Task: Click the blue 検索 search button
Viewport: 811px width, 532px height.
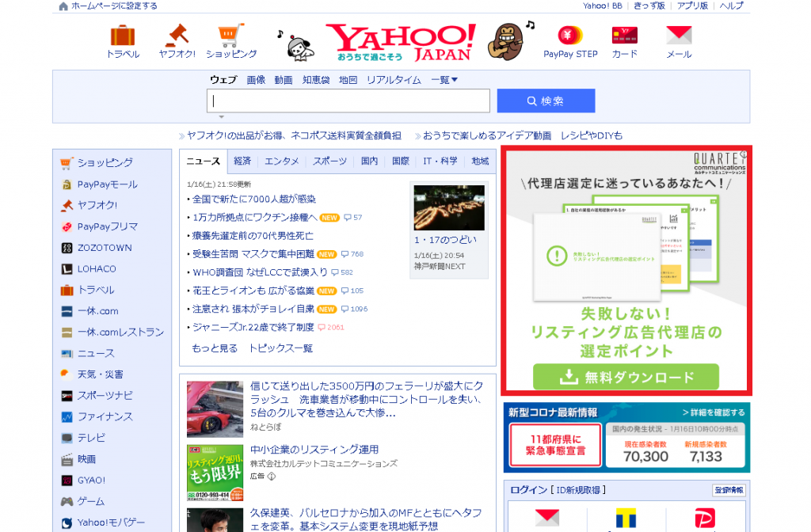Action: pos(546,101)
